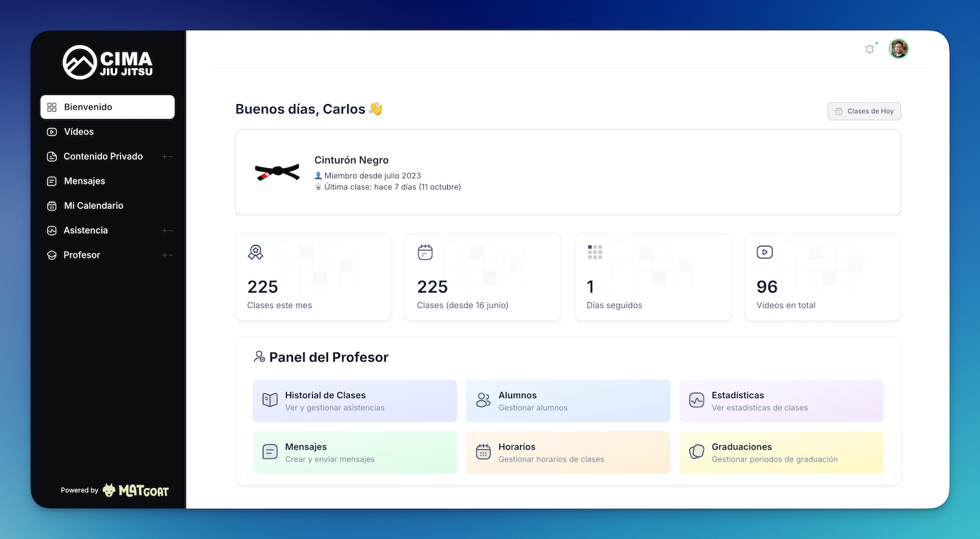Viewport: 980px width, 539px height.
Task: Click the Estadísticas chart icon
Action: point(696,400)
